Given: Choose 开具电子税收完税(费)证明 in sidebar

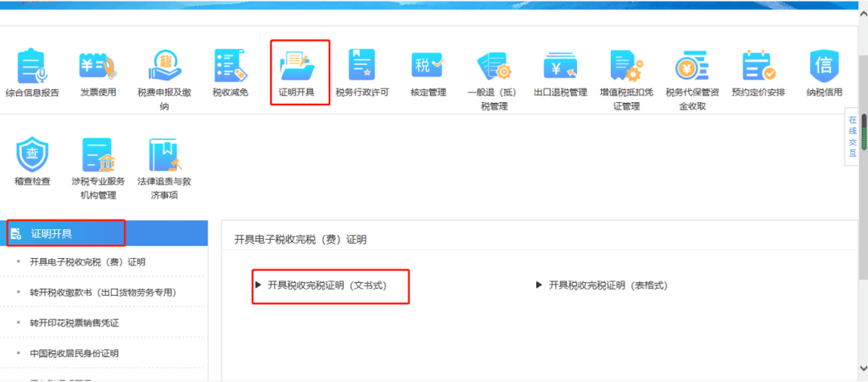Looking at the screenshot, I should click(x=88, y=262).
